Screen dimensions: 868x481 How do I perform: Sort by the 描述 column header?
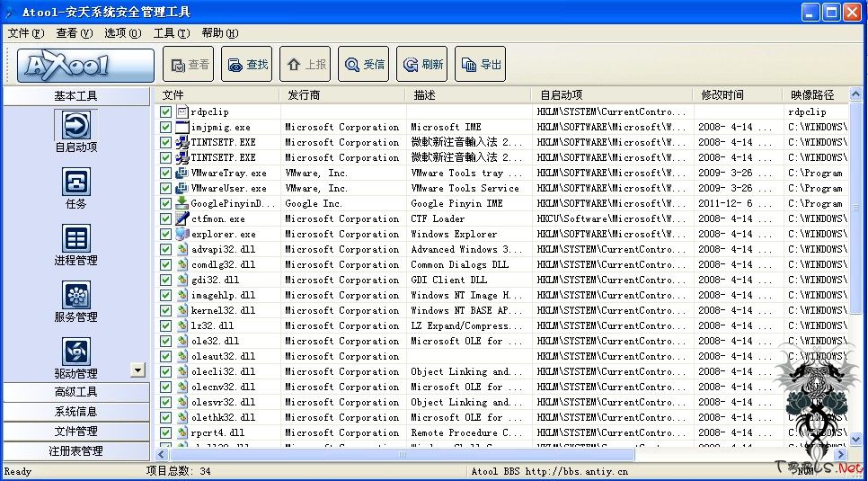468,95
